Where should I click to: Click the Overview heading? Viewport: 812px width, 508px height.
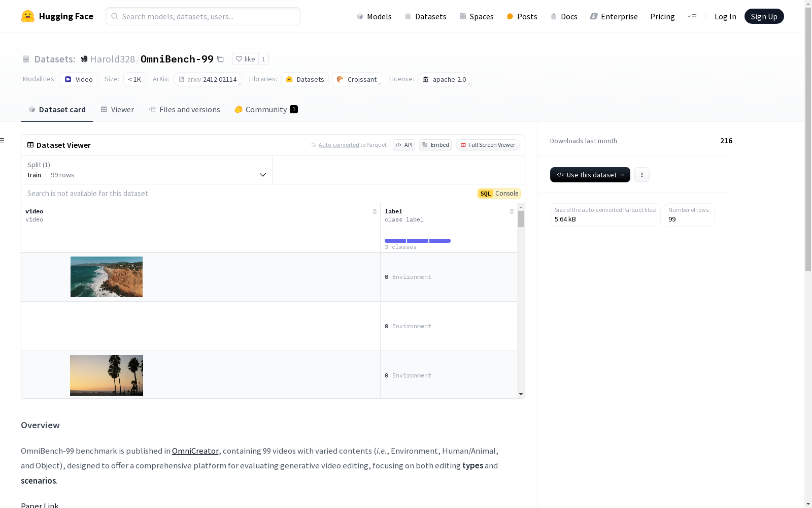click(40, 425)
